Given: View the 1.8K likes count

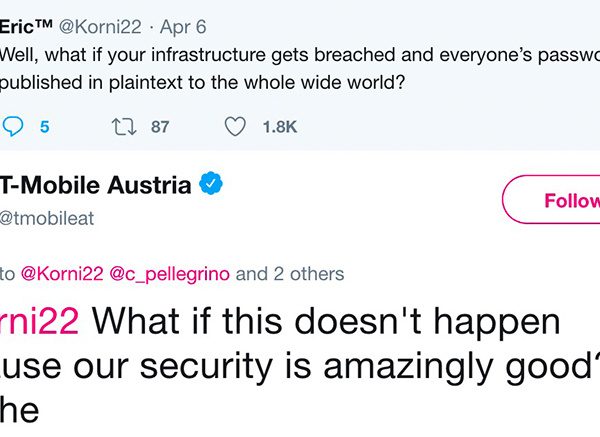Looking at the screenshot, I should point(280,127).
